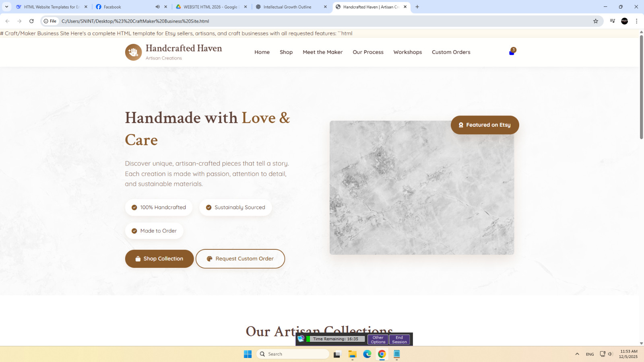Go to Home in site navigation

pyautogui.click(x=262, y=52)
